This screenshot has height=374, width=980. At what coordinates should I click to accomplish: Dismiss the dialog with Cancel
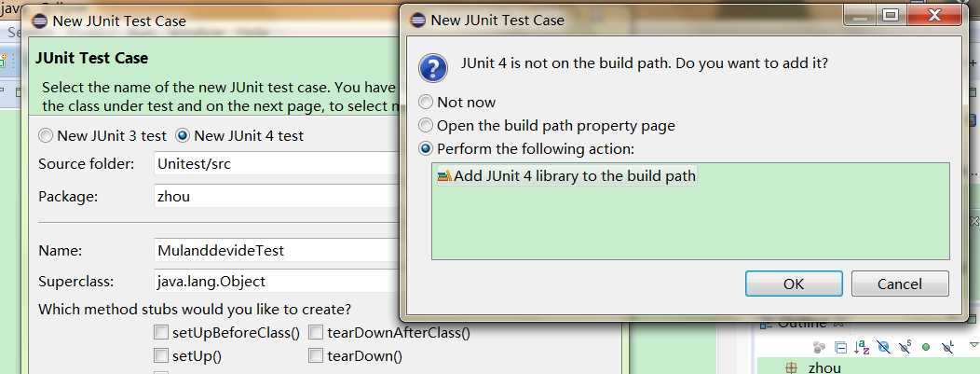[900, 284]
